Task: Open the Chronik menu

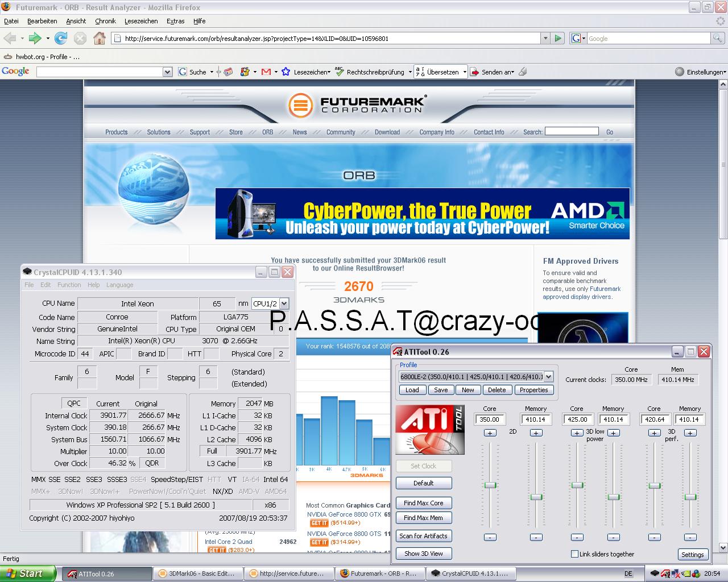Action: pos(105,21)
